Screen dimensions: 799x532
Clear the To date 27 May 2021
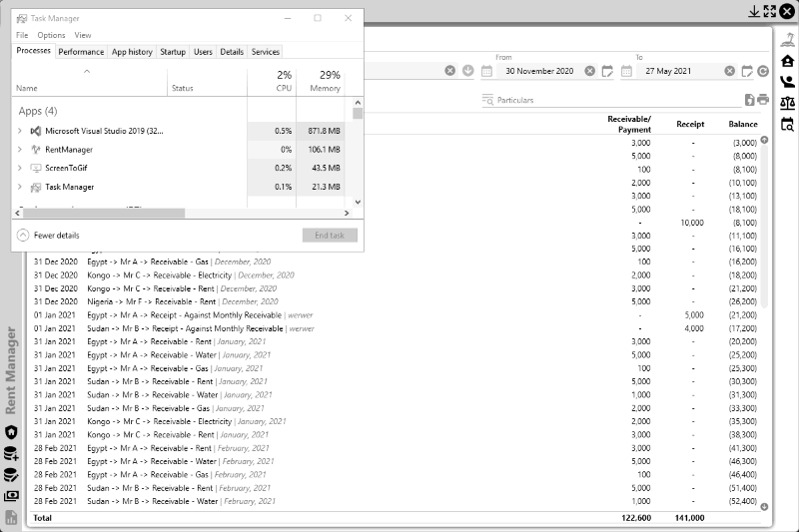[x=730, y=71]
